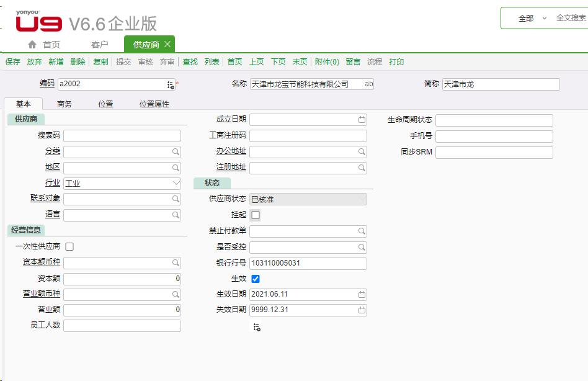Enable the 挂起 checkbox
Viewport: 588px width, 381px height.
click(254, 215)
